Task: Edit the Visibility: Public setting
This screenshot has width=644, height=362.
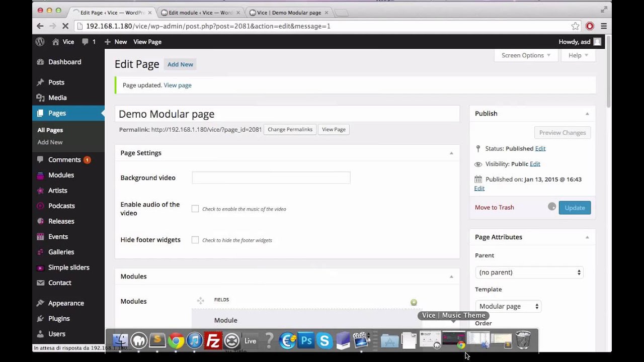Action: (535, 164)
